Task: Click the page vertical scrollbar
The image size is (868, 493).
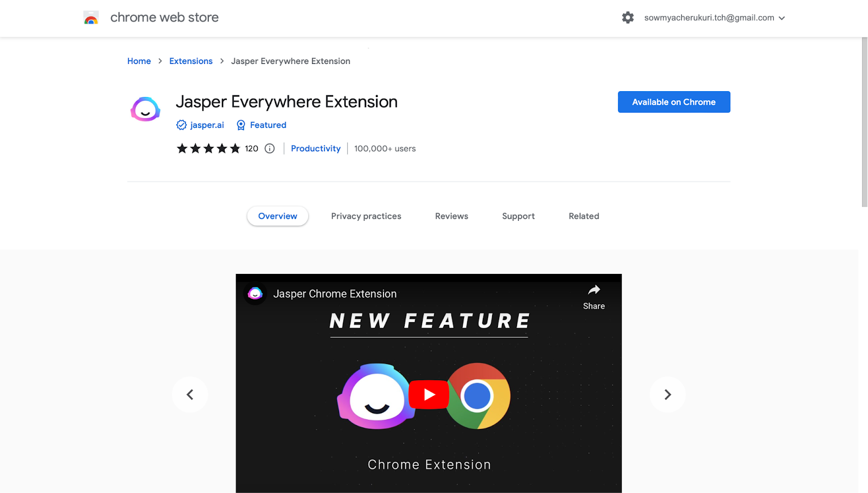Action: point(864,122)
